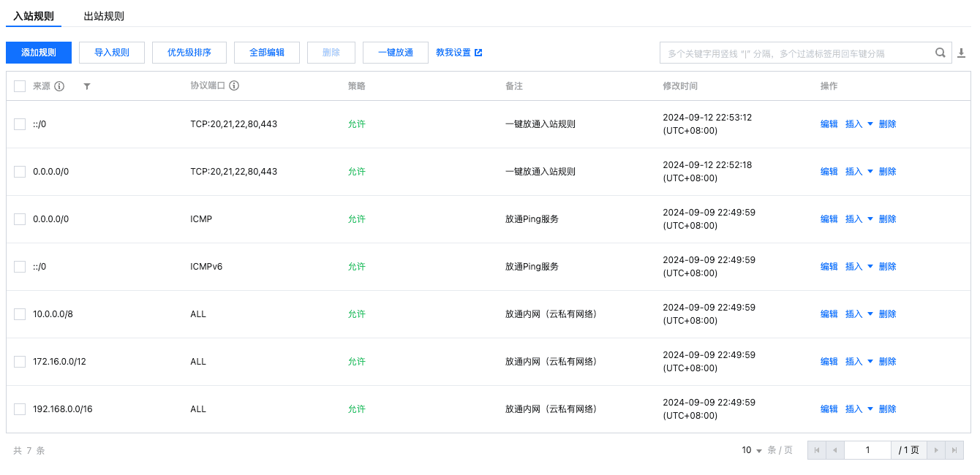The width and height of the screenshot is (980, 475).
Task: Click the info icon beside 来源 header
Action: click(x=59, y=86)
